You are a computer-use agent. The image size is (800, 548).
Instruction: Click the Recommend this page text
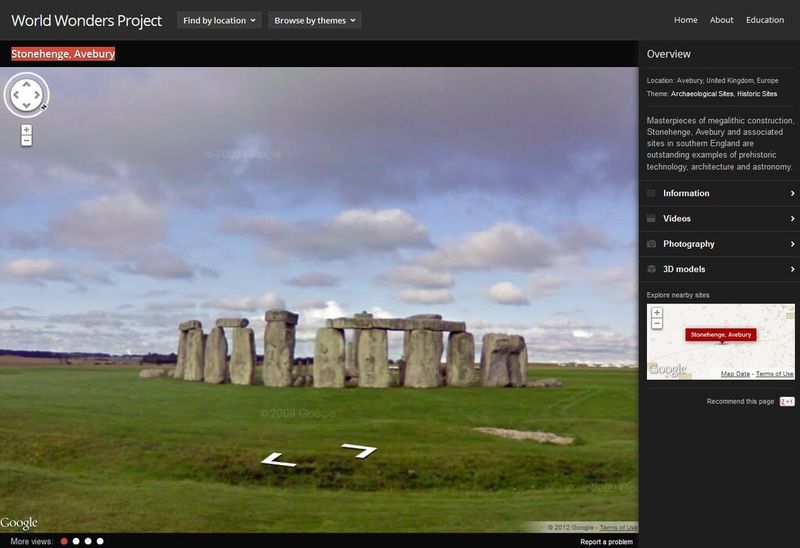pos(740,402)
